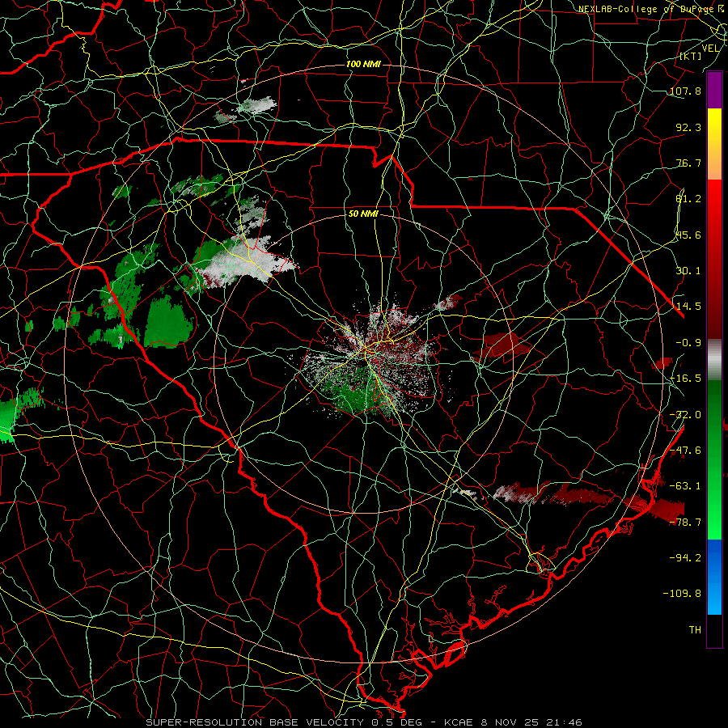Click the 14.5 legend value

coord(688,307)
